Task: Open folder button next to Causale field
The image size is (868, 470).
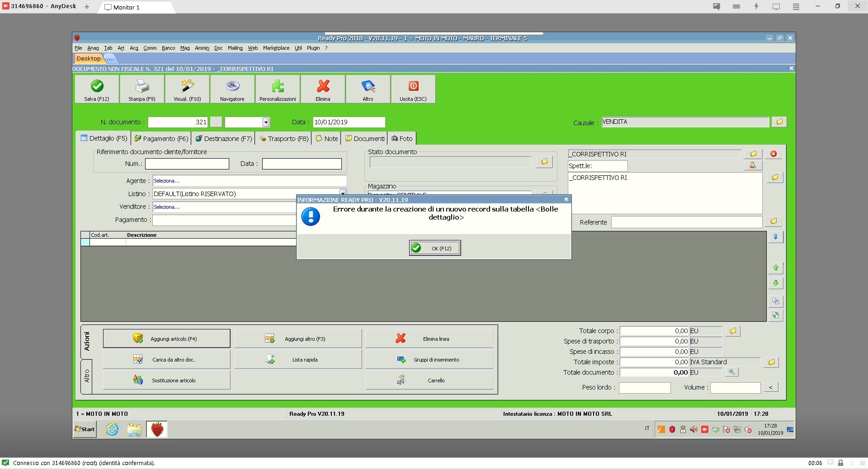Action: pyautogui.click(x=779, y=122)
